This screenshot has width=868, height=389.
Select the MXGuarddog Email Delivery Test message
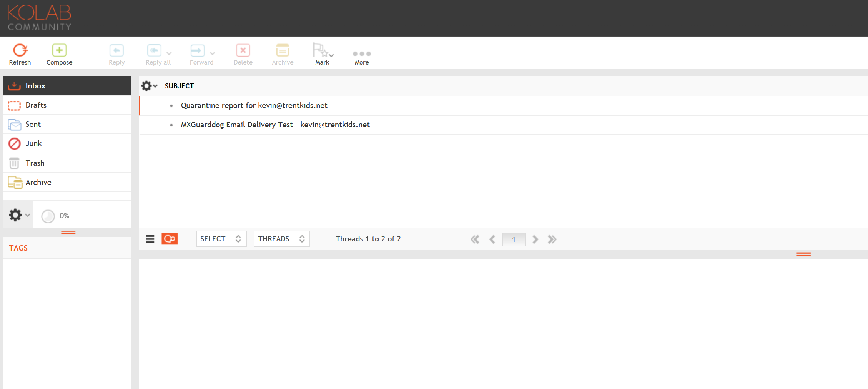[x=275, y=125]
